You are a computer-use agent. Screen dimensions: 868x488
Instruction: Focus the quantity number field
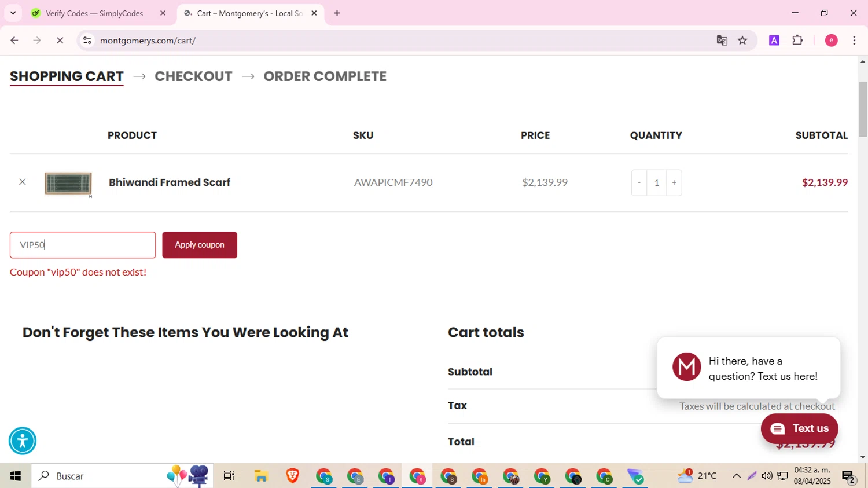657,182
